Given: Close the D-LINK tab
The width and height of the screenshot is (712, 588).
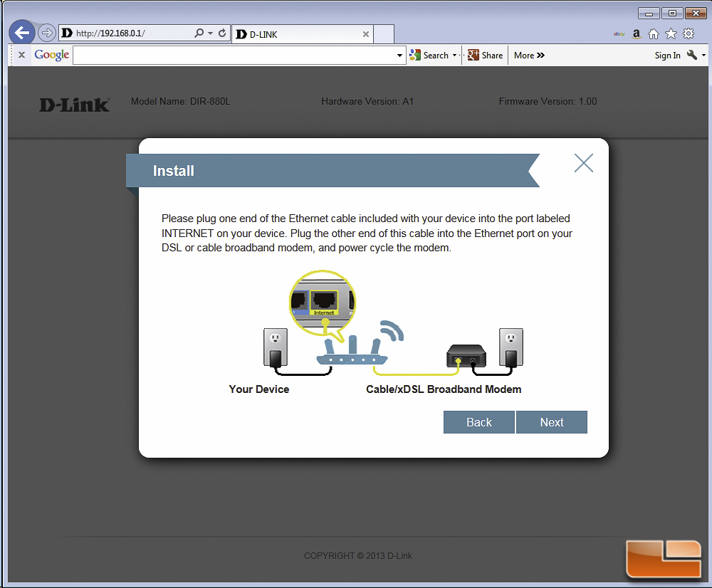Looking at the screenshot, I should pos(365,34).
